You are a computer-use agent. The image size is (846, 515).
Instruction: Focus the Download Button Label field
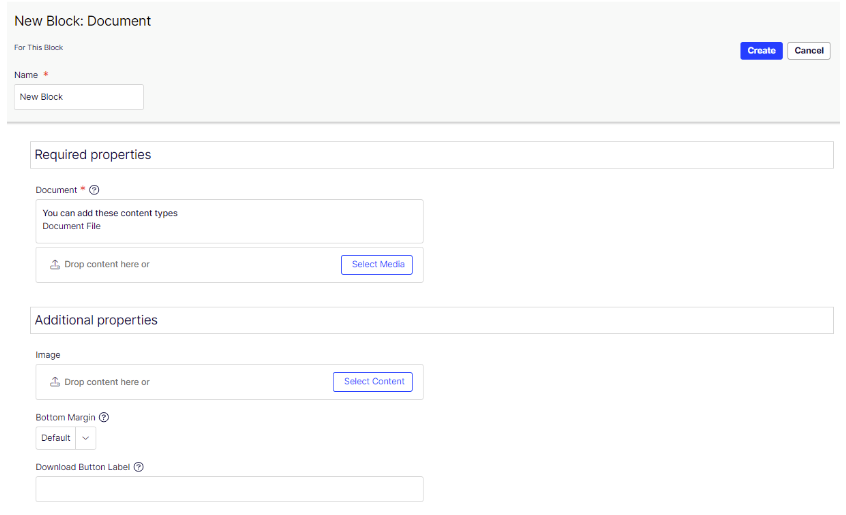point(229,489)
